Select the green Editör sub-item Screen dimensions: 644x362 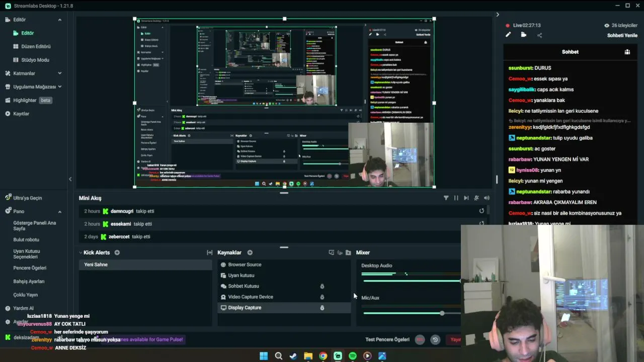pos(27,33)
